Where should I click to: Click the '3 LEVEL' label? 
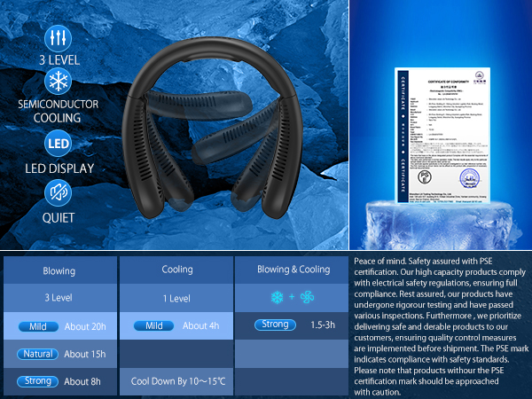[59, 60]
